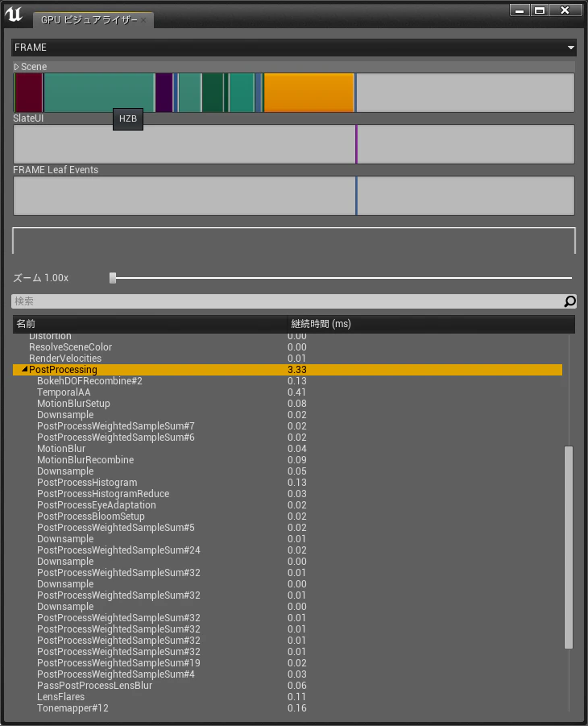The width and height of the screenshot is (588, 726).
Task: Click the dark purple block in Scene timeline
Action: coord(164,93)
